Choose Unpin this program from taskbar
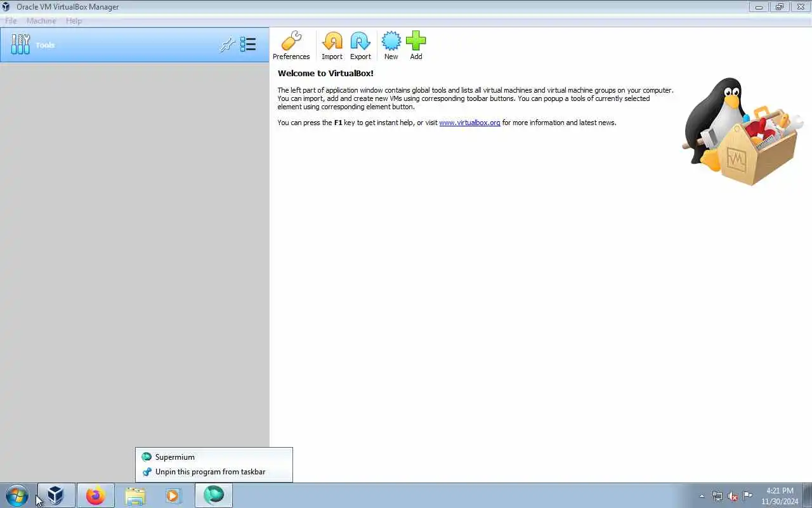Image resolution: width=812 pixels, height=508 pixels. (x=214, y=472)
